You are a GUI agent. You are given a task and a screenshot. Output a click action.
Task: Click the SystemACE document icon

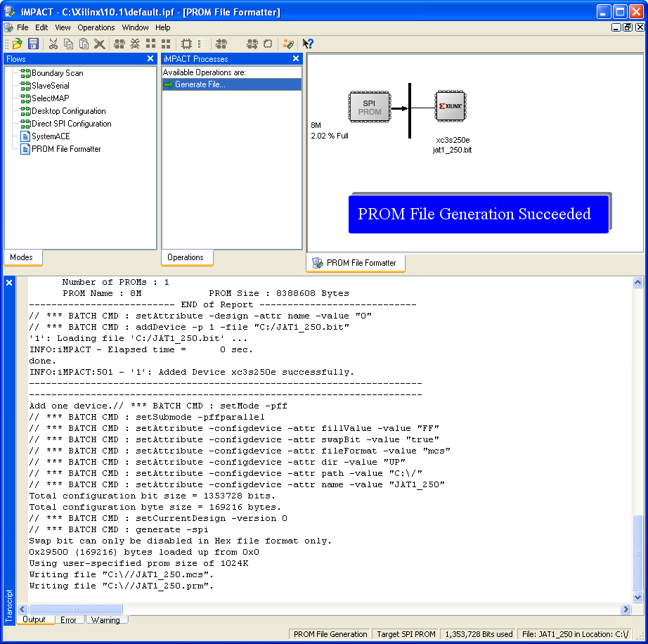click(25, 136)
